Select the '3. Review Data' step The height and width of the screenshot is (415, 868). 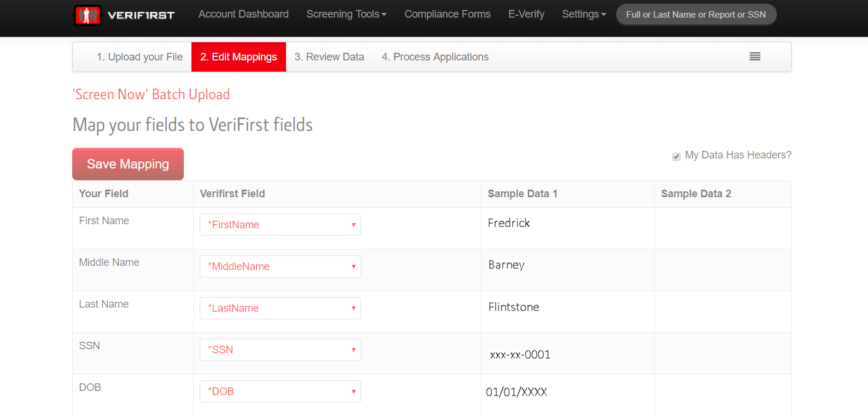point(329,56)
